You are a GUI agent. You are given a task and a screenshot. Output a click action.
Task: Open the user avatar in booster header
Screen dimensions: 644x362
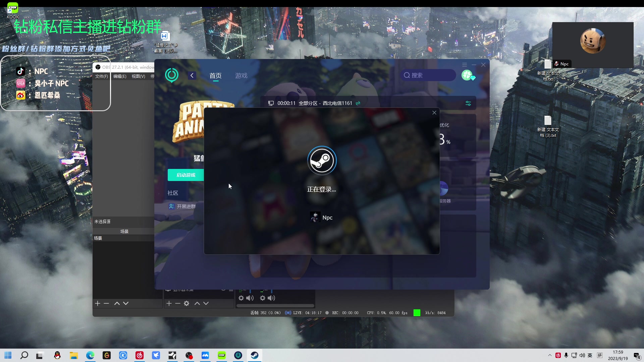coord(467,75)
